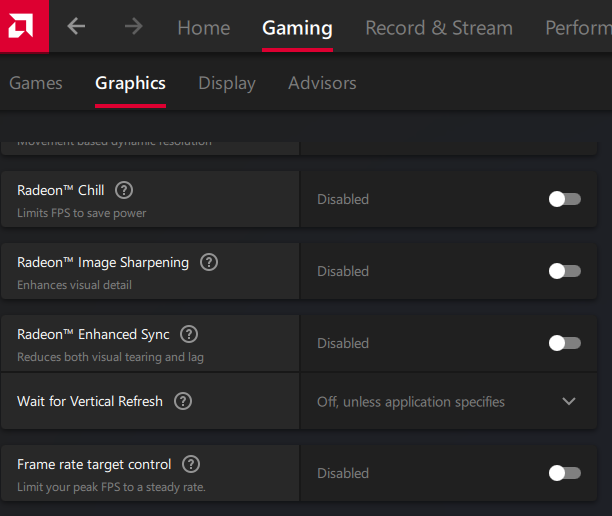Viewport: 612px width, 516px height.
Task: Click the AMD logo icon
Action: click(x=21, y=26)
